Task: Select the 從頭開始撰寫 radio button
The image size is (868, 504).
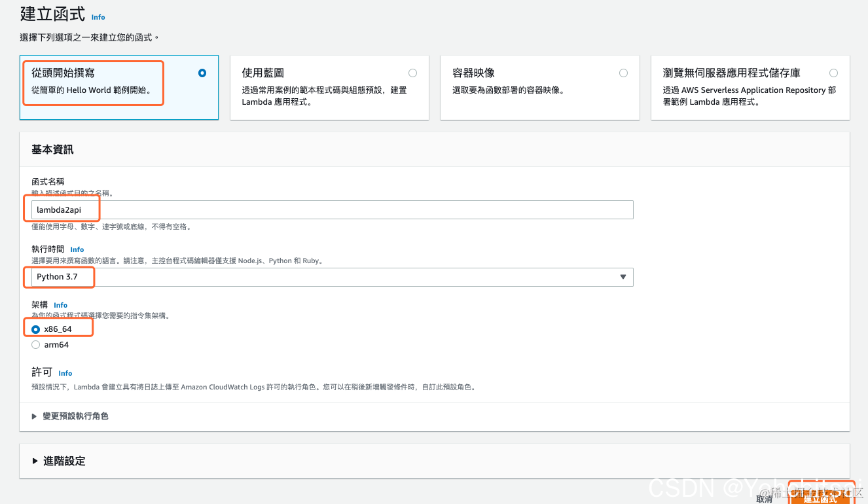Action: pyautogui.click(x=202, y=73)
